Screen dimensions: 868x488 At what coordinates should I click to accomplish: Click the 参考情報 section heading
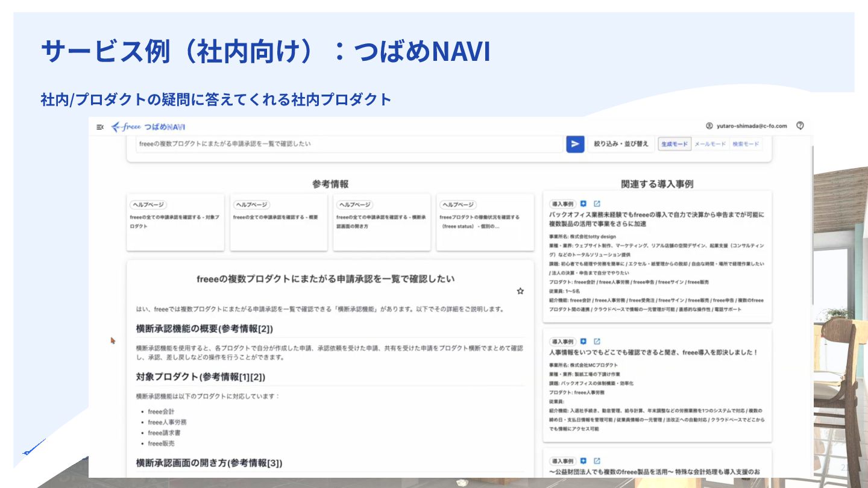tap(330, 184)
